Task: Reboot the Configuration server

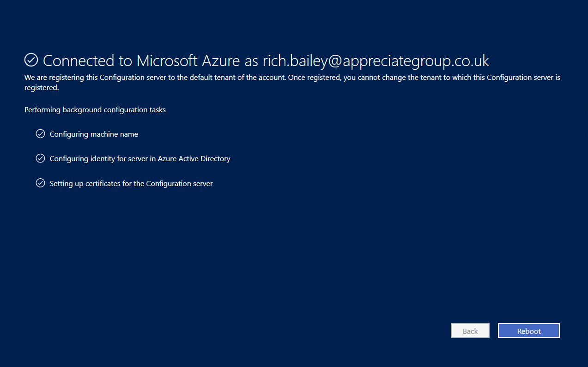Action: pyautogui.click(x=529, y=331)
